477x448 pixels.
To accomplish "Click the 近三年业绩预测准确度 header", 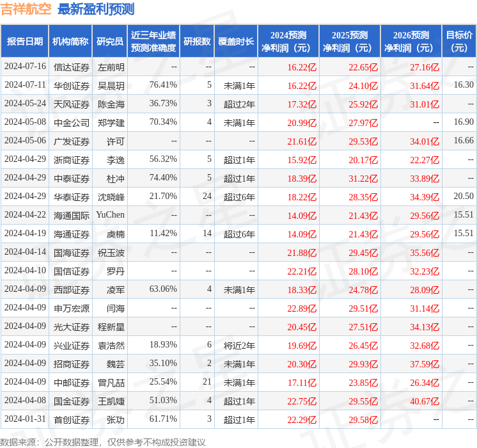I will pos(153,41).
